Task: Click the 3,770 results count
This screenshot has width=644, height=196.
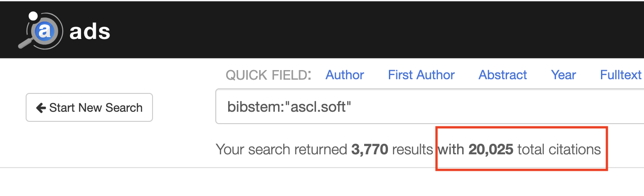Action: point(370,149)
